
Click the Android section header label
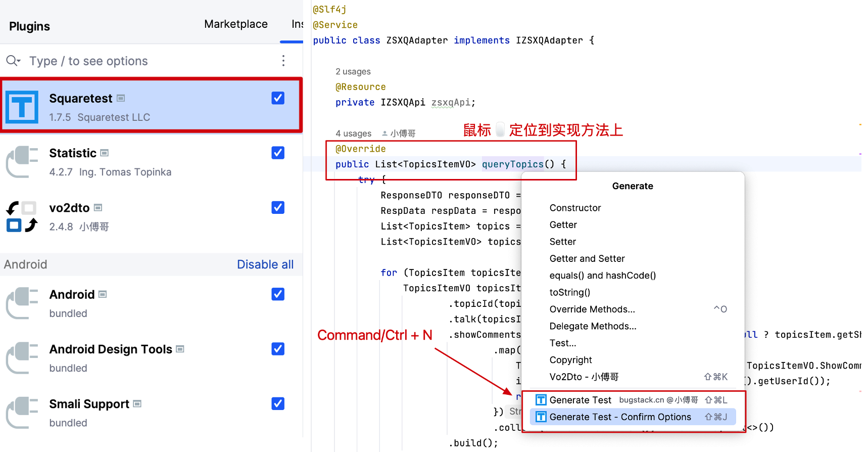[25, 264]
